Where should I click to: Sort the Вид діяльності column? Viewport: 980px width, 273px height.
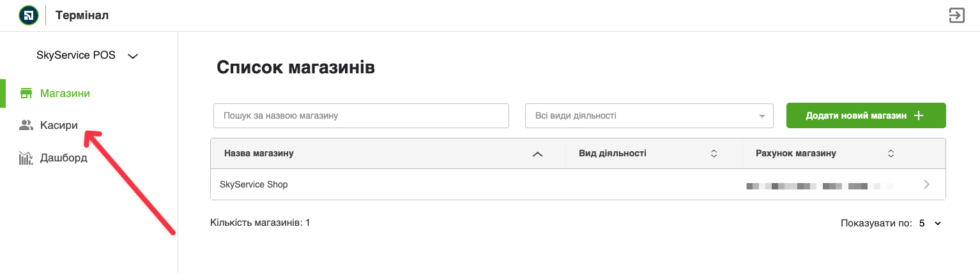(714, 154)
